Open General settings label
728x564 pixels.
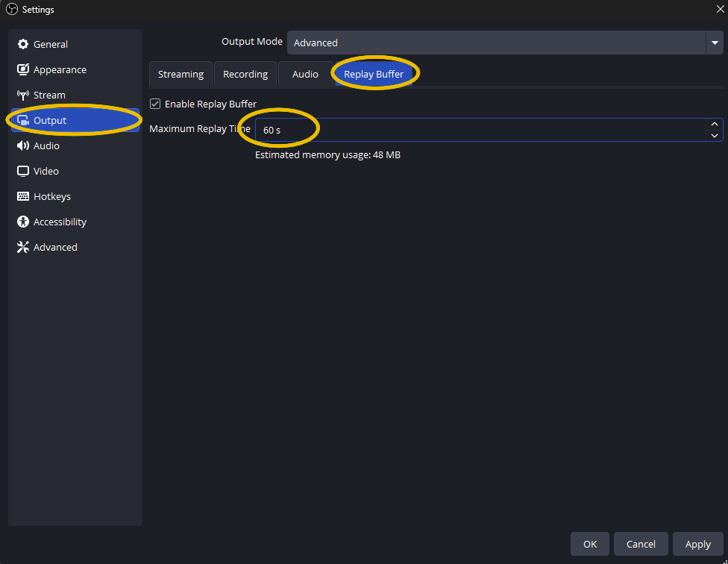click(x=51, y=44)
